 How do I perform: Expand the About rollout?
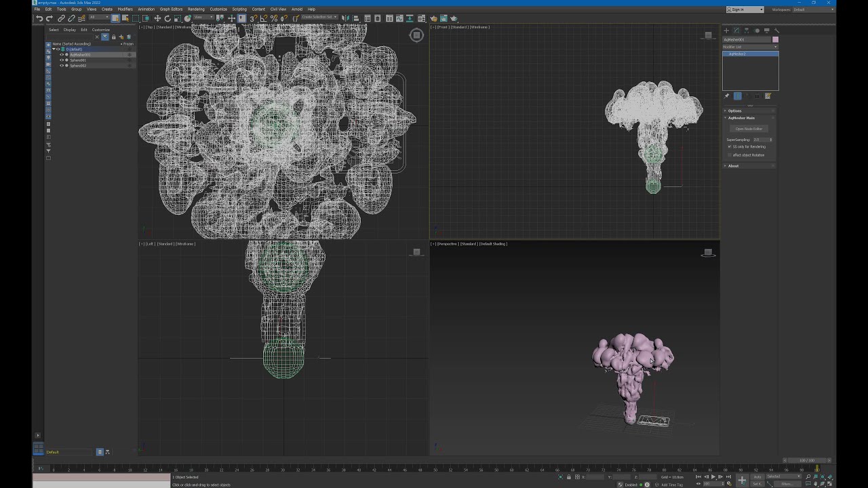click(750, 166)
